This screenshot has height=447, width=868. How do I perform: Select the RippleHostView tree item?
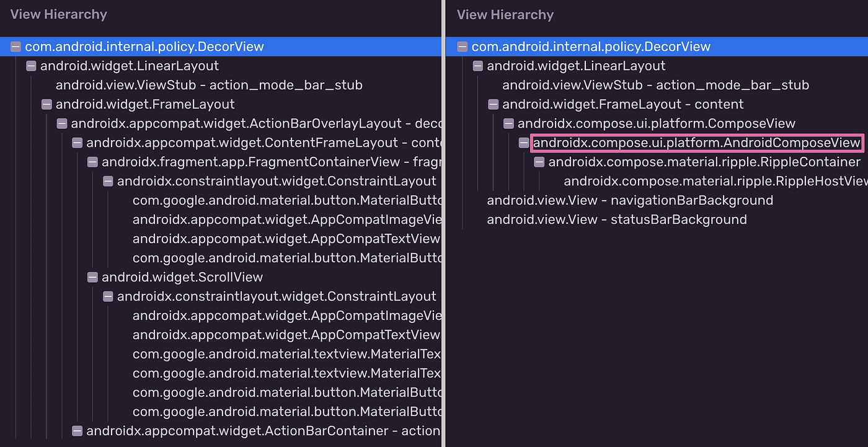pos(713,181)
